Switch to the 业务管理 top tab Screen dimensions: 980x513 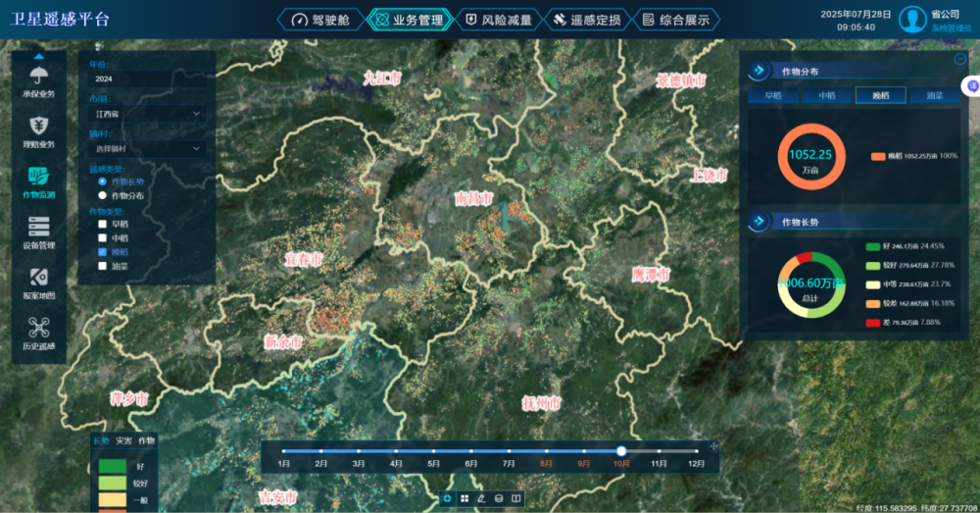pos(410,20)
